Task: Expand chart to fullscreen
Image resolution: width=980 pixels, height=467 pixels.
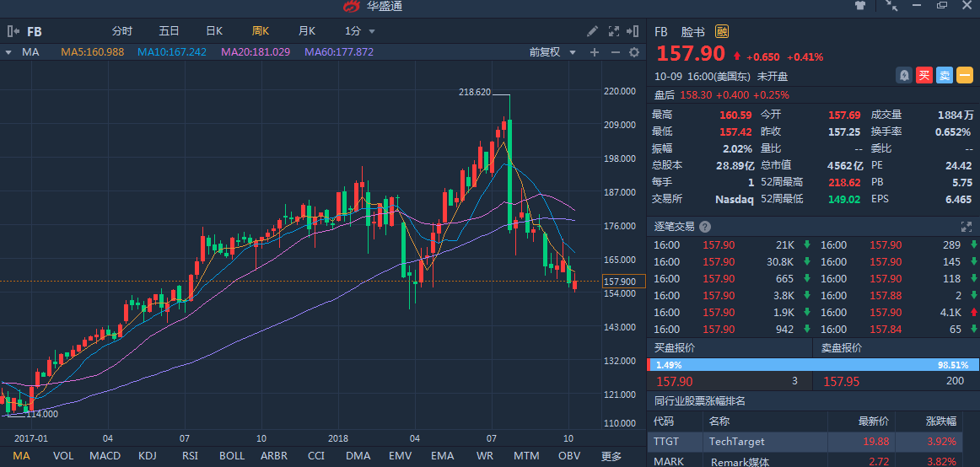Action: 614,31
